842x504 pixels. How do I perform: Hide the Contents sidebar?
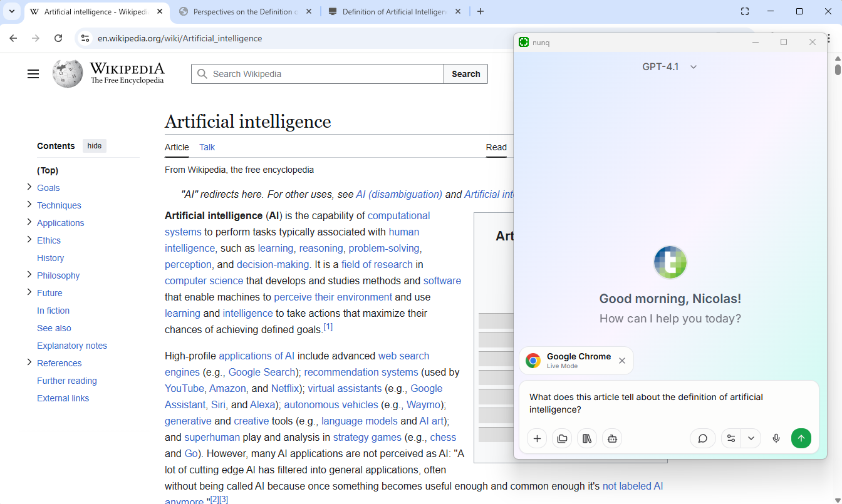click(x=95, y=146)
